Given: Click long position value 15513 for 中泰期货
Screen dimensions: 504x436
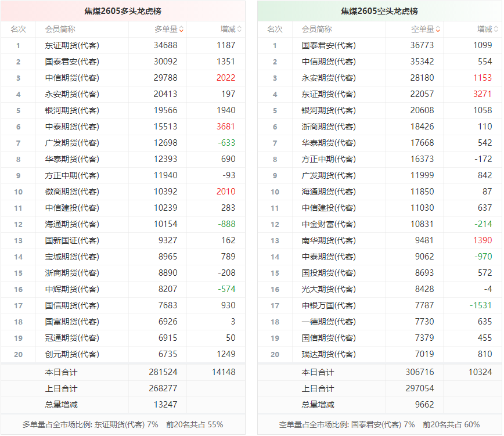Looking at the screenshot, I should (165, 127).
